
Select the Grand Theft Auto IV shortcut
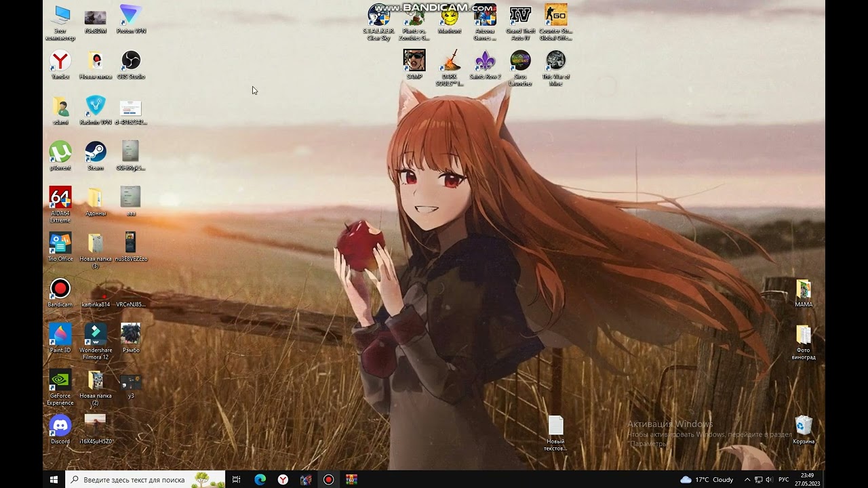pos(520,23)
